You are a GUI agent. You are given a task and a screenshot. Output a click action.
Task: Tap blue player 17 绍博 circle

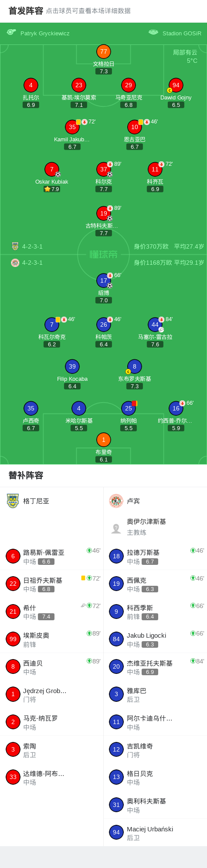103,280
